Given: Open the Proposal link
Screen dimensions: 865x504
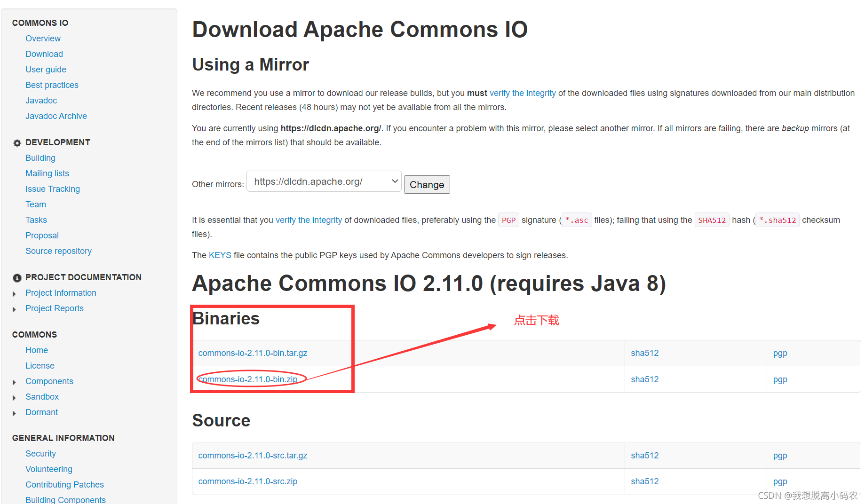Looking at the screenshot, I should pyautogui.click(x=42, y=236).
